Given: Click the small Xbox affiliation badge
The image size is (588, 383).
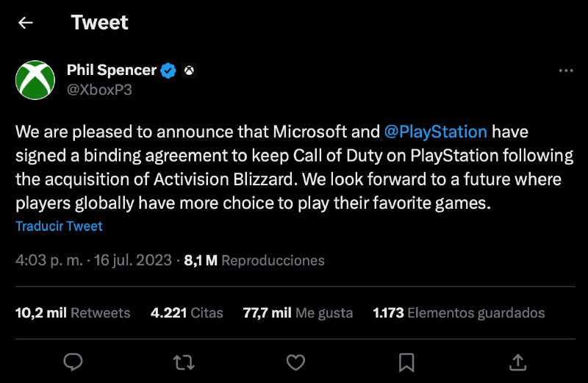Looking at the screenshot, I should coord(190,71).
